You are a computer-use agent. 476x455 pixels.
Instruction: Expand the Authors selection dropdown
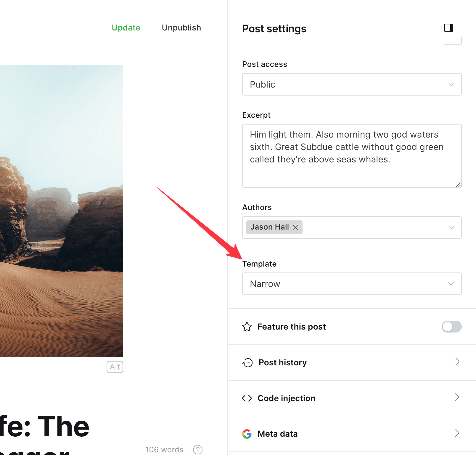pos(451,227)
